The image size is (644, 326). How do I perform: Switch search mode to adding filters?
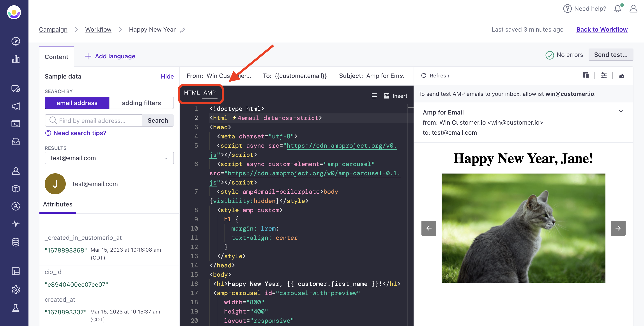141,103
